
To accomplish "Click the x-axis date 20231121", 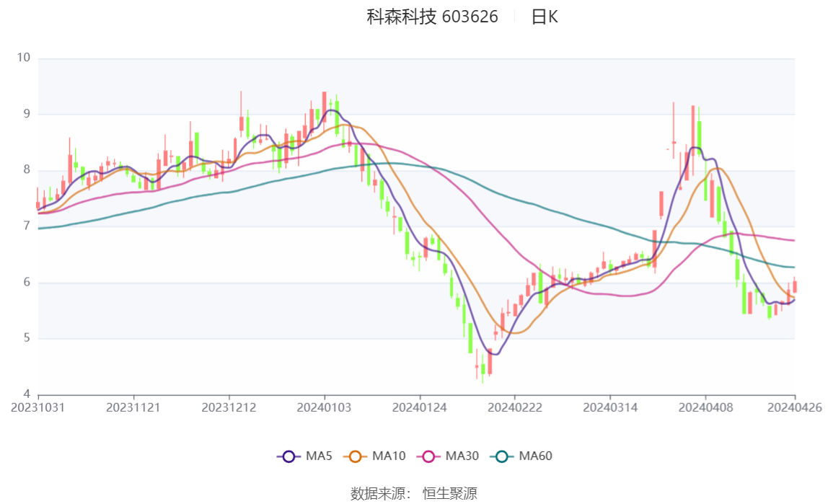I will 133,408.
